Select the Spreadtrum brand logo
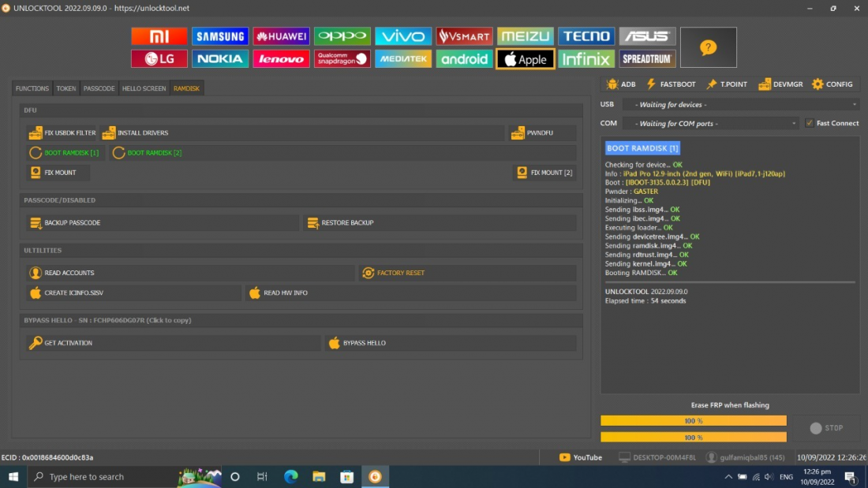868x488 pixels. click(x=647, y=58)
